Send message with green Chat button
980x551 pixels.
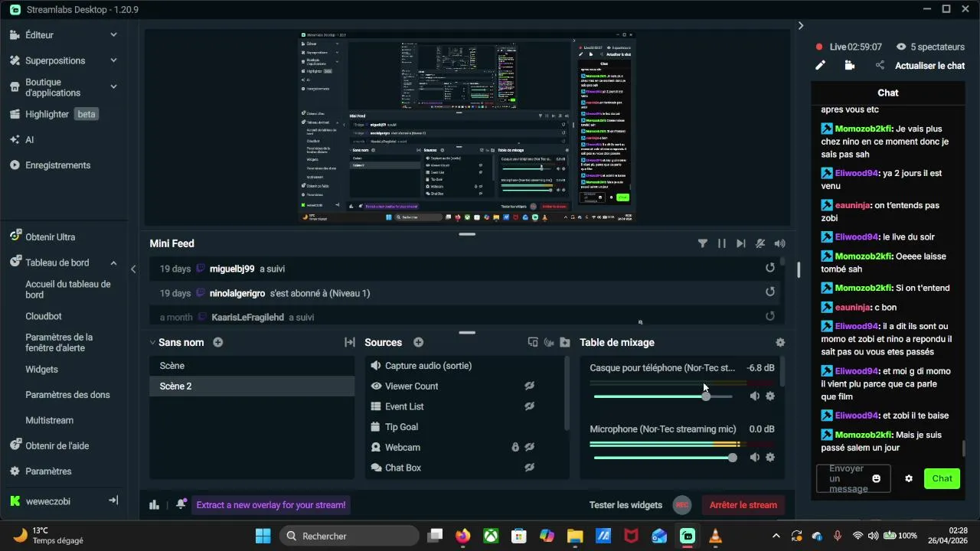pos(942,478)
